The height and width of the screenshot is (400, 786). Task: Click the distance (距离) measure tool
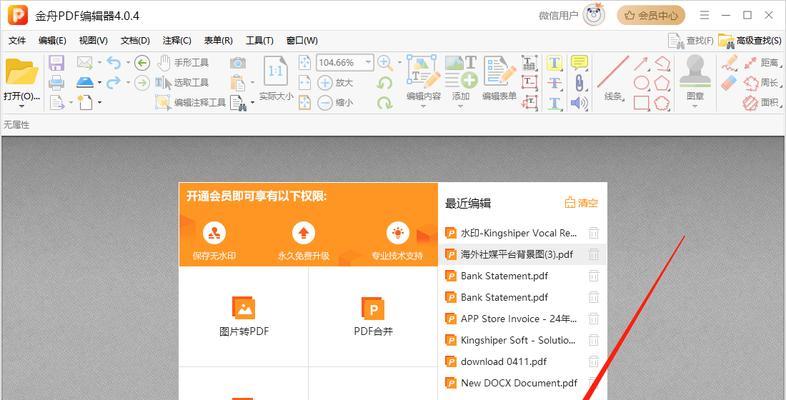763,63
